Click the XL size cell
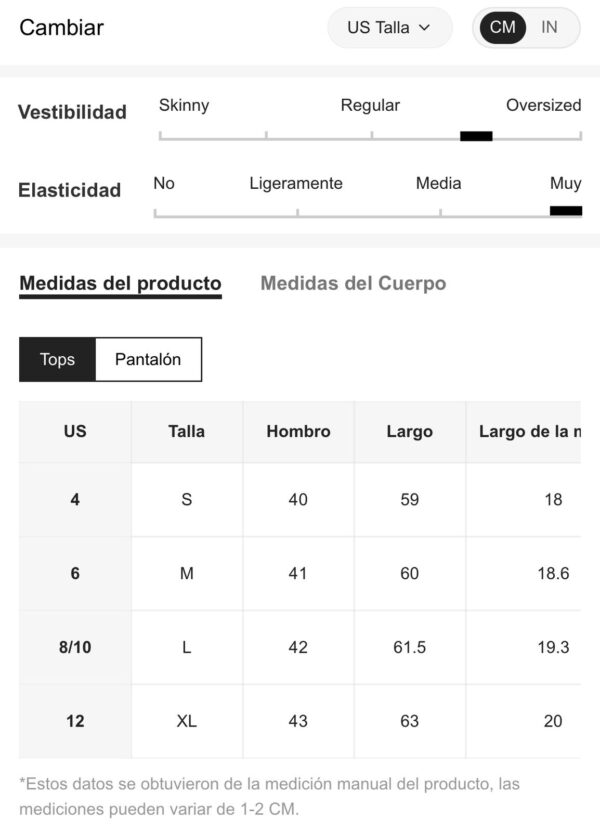Viewport: 600px width, 832px height. coord(187,721)
